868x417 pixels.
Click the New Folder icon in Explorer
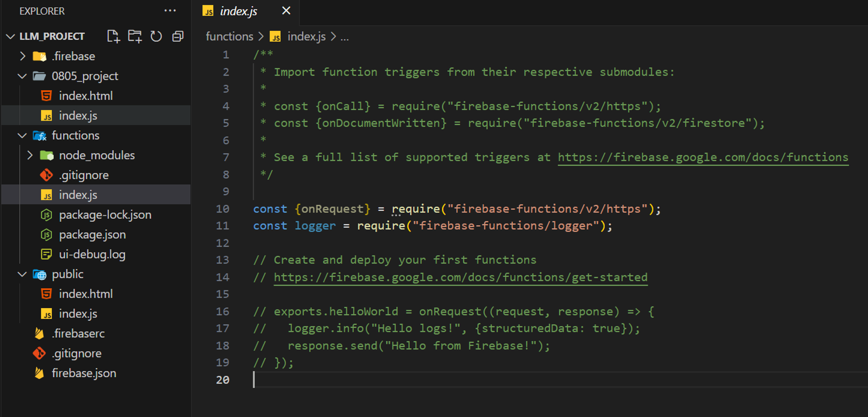(x=135, y=36)
